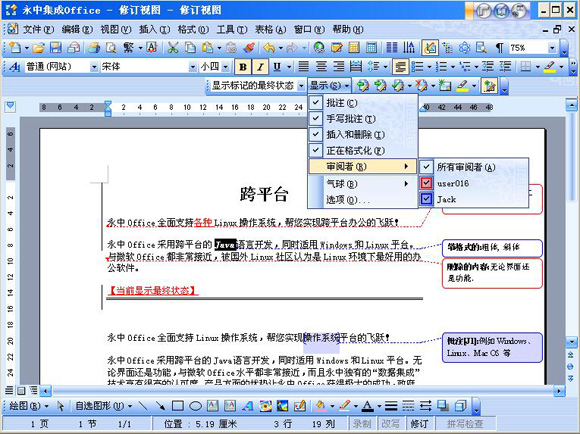580x434 pixels.
Task: Click the Undo arrow icon
Action: [269, 47]
